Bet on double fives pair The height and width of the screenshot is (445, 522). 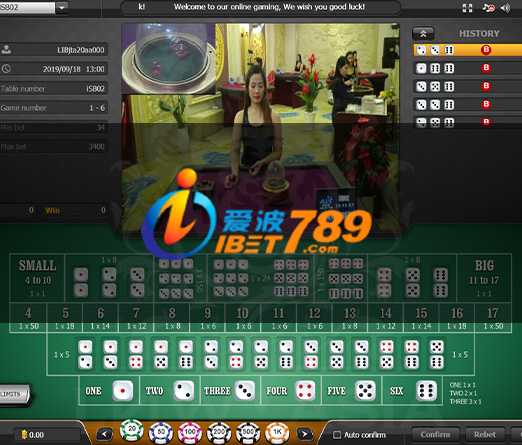tap(413, 282)
